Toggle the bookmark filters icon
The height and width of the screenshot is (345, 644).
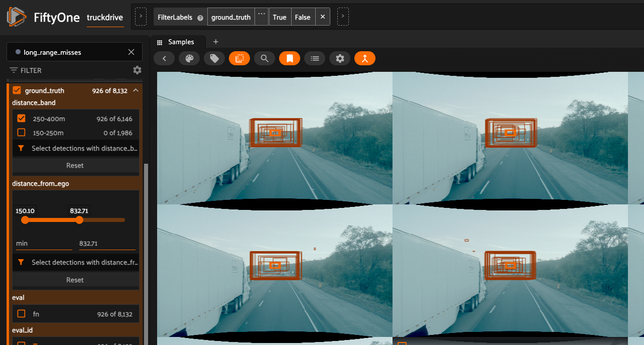click(x=290, y=59)
